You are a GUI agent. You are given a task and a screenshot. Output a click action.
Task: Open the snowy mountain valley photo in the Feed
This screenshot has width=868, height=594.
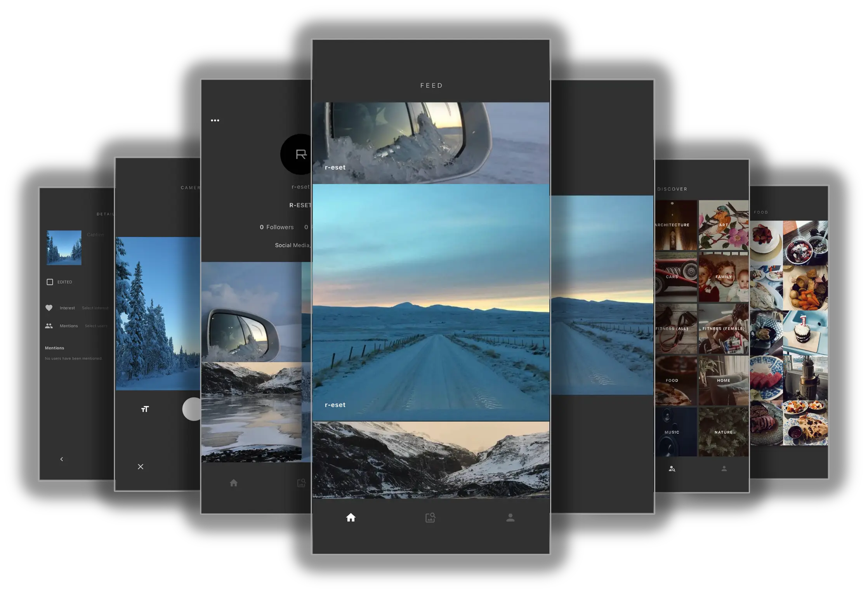coord(431,460)
